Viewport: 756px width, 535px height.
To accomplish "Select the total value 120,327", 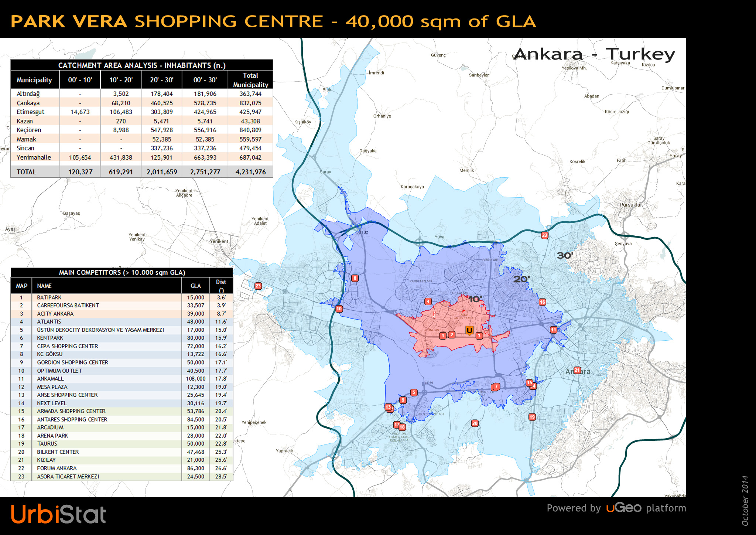I will click(x=81, y=172).
